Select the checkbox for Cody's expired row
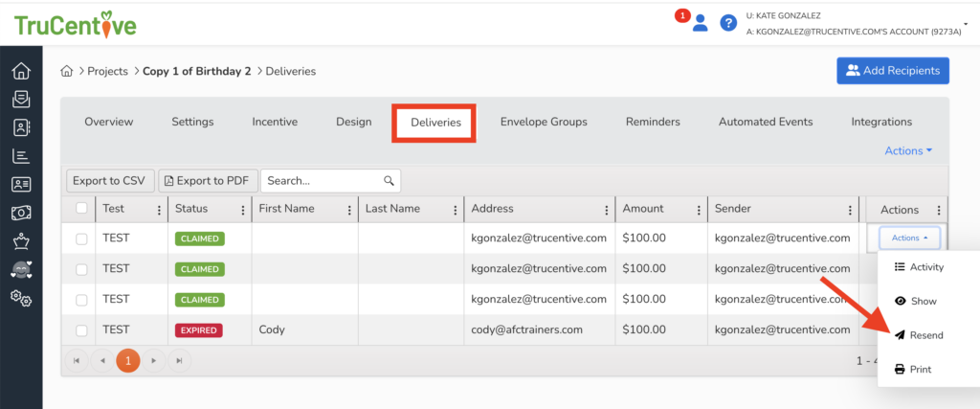Screen dimensions: 980x409 (81, 330)
